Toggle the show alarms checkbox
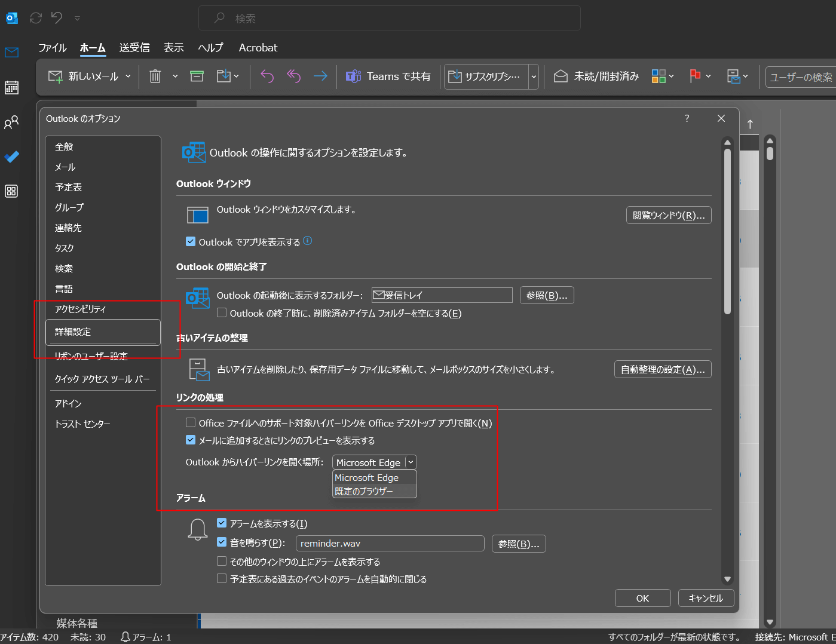836x644 pixels. pyautogui.click(x=222, y=523)
